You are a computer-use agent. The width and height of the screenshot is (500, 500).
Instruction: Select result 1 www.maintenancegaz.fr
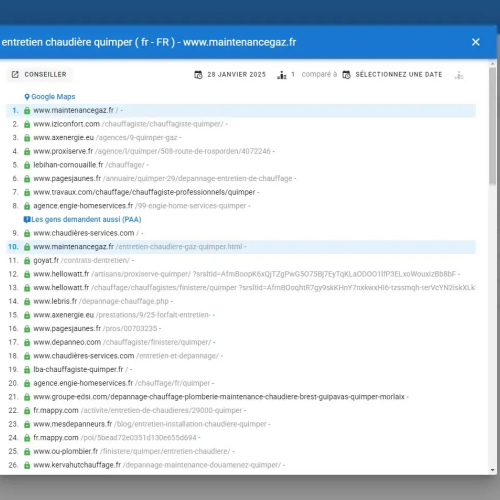tap(241, 110)
